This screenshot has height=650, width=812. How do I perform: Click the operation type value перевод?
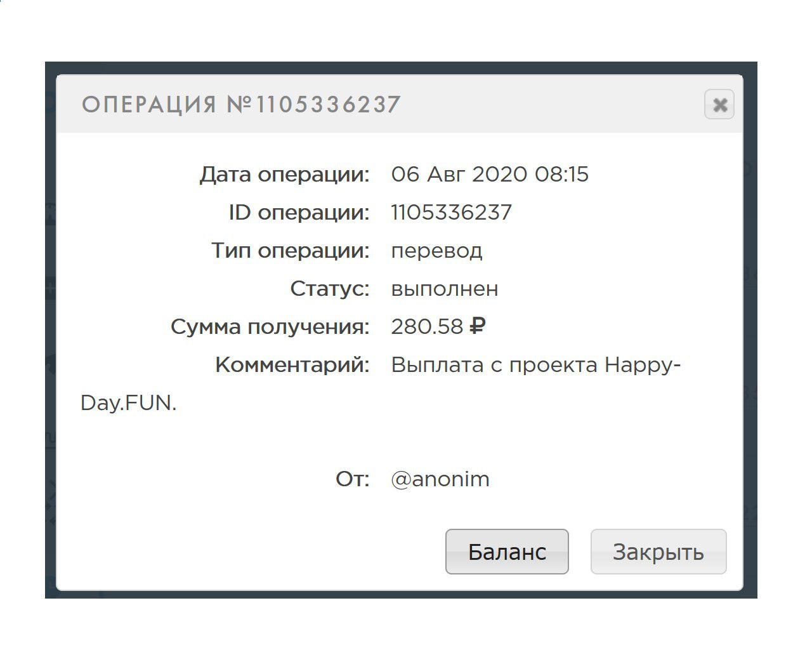click(436, 251)
